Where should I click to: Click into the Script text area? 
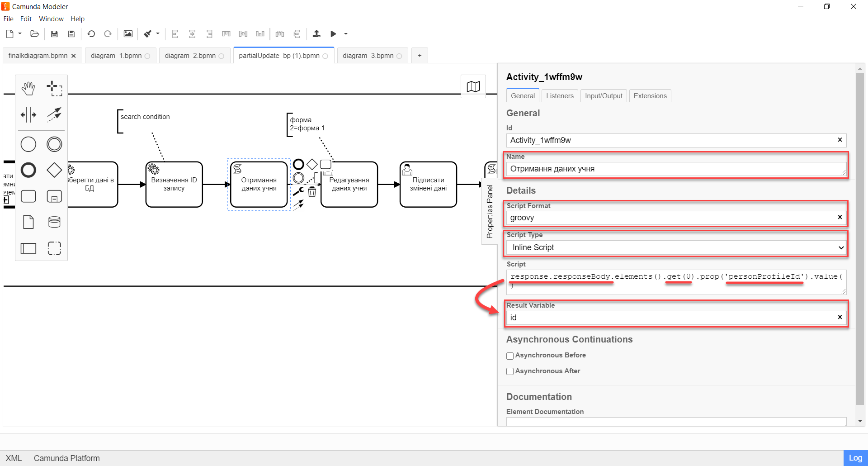676,282
